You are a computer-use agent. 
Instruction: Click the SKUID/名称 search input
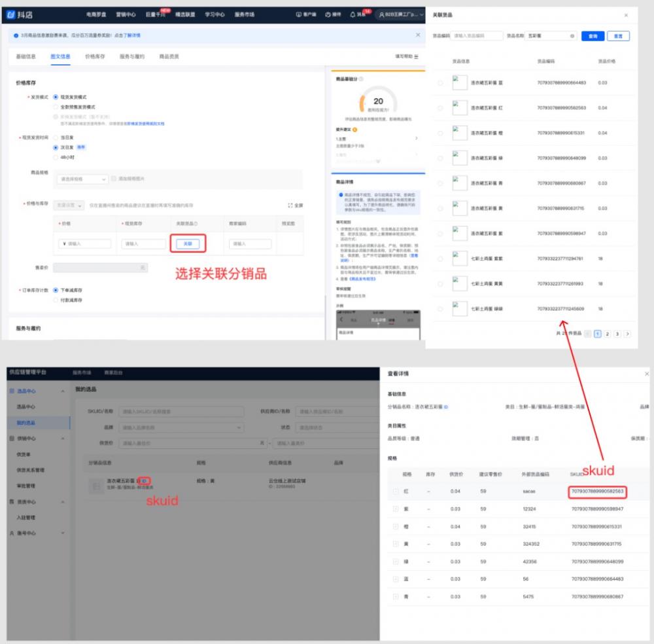point(181,412)
